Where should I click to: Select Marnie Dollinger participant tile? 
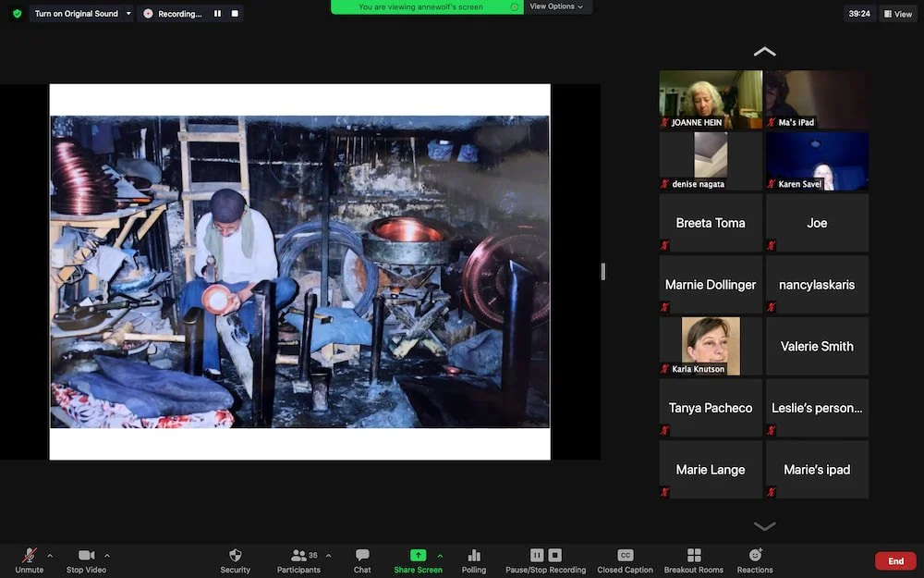(711, 284)
